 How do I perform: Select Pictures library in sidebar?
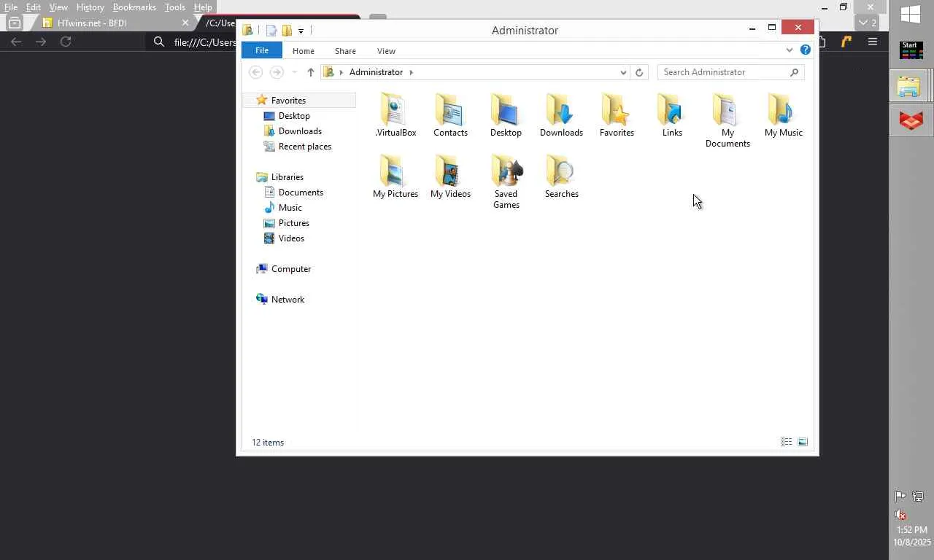pyautogui.click(x=286, y=223)
